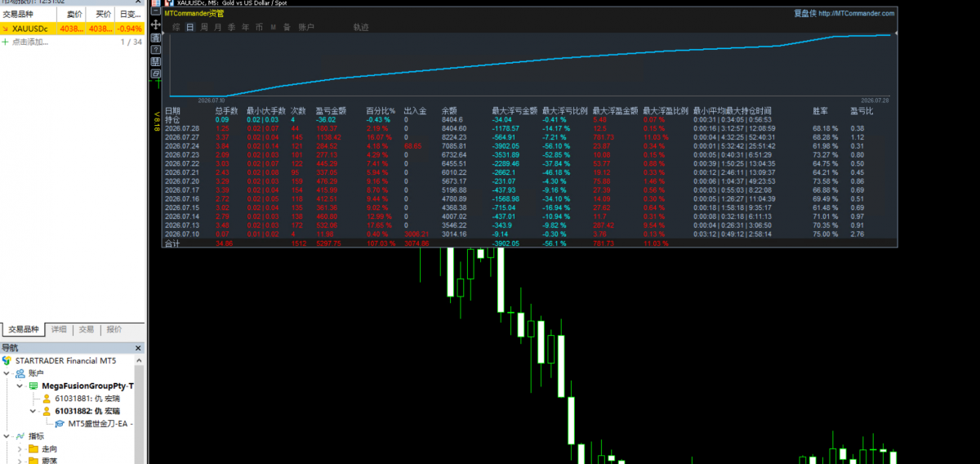980x464 pixels.
Task: Select the 综 period tab in MTCommander
Action: pos(176,27)
